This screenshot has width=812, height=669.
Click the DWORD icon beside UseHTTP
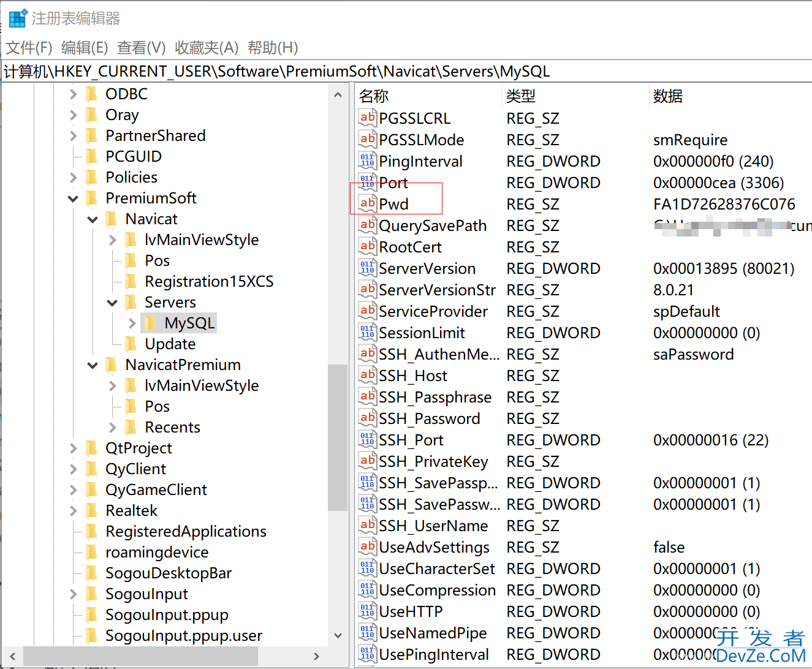pos(367,611)
